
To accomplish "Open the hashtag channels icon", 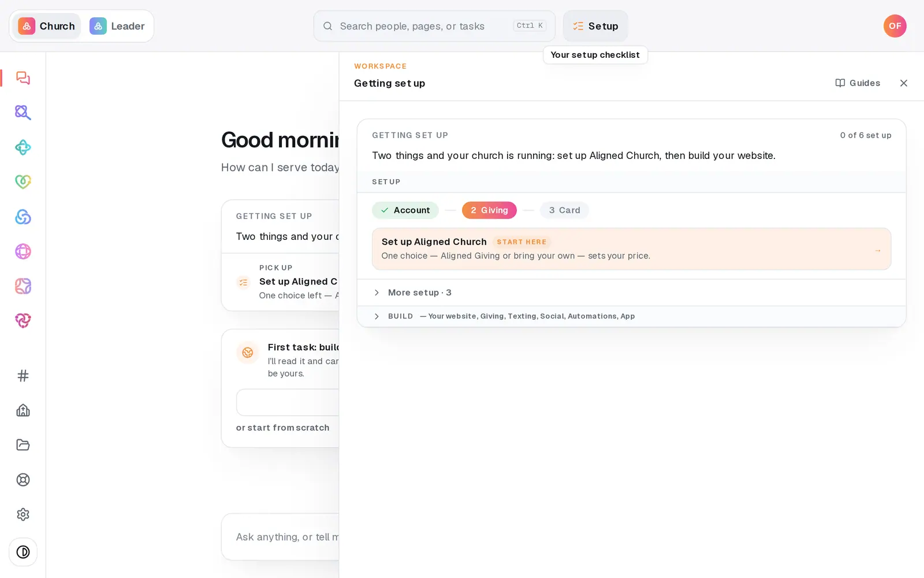I will 23,376.
